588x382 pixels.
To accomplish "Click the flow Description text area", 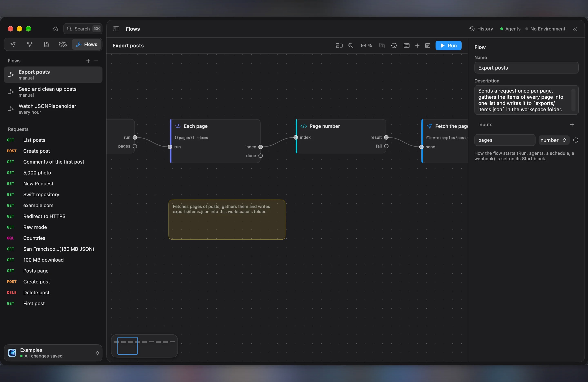I will click(x=526, y=100).
